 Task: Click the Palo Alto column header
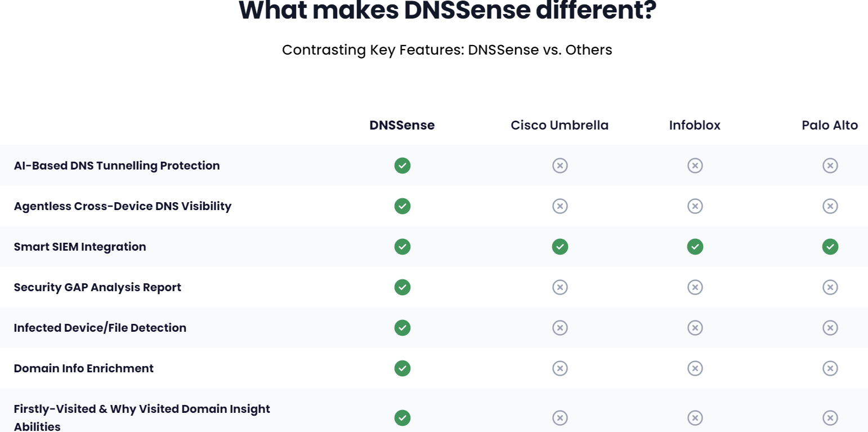click(830, 125)
